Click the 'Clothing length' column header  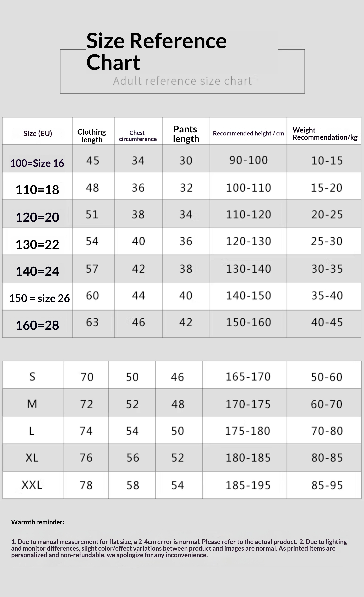(92, 136)
